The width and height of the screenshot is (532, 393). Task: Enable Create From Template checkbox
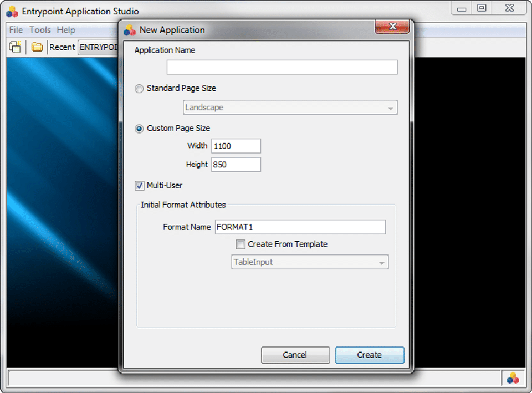click(240, 244)
